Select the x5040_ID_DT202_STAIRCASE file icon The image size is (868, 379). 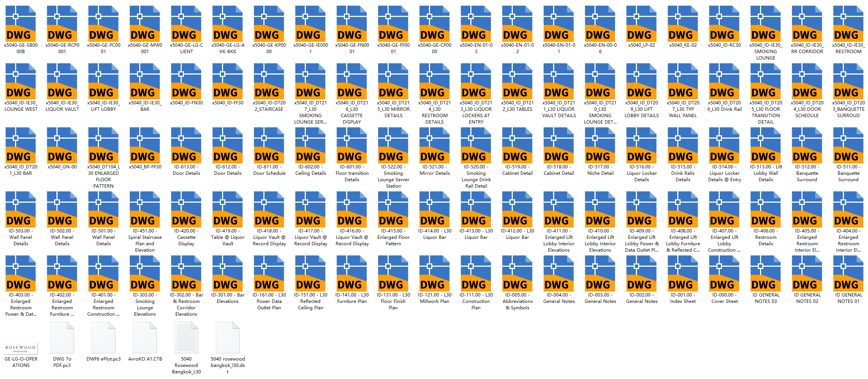coord(269,81)
